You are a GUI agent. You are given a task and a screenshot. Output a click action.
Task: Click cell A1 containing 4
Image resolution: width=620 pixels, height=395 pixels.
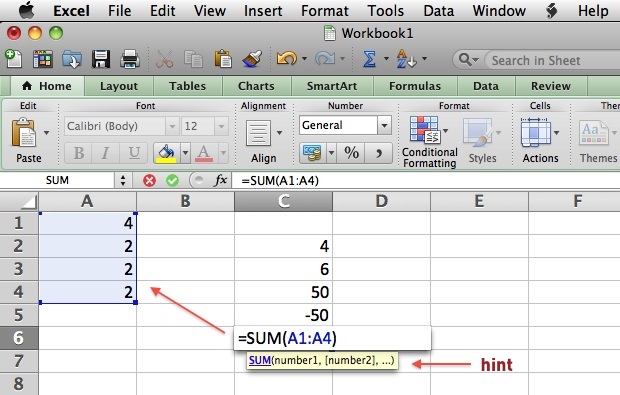87,223
